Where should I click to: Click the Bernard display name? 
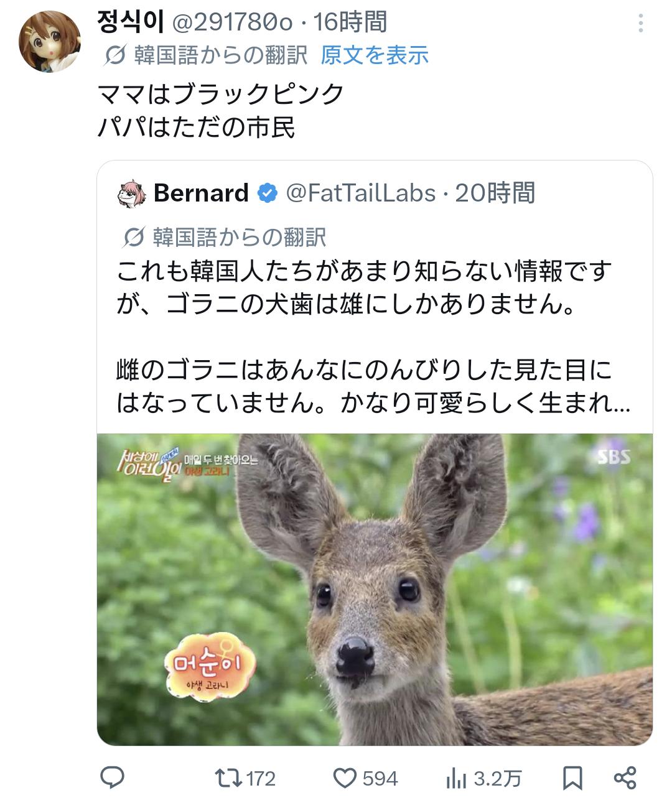click(x=201, y=193)
